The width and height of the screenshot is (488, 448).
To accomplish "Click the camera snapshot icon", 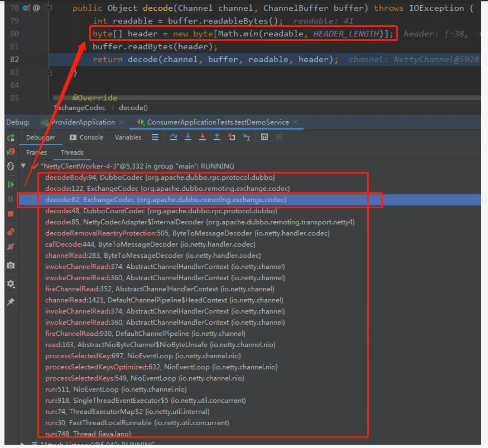I will [x=11, y=265].
